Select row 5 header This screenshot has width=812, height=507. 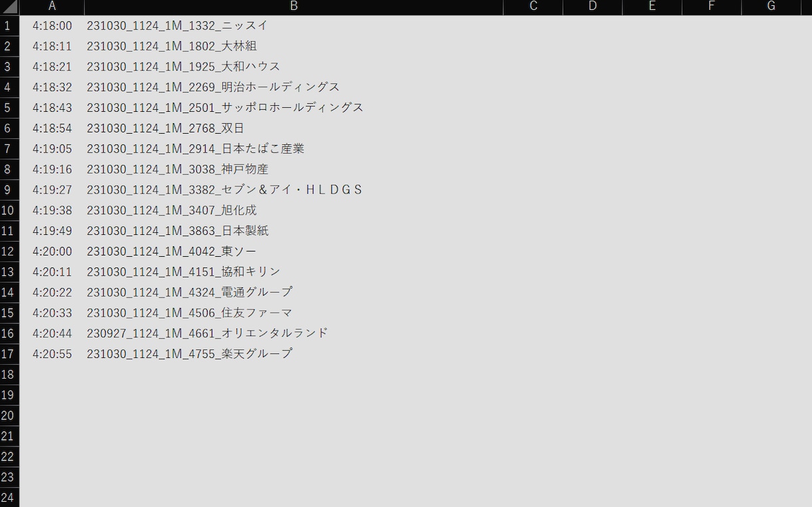click(9, 108)
